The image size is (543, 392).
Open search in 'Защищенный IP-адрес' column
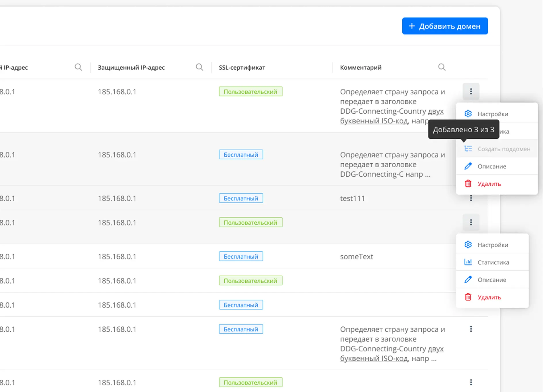199,67
